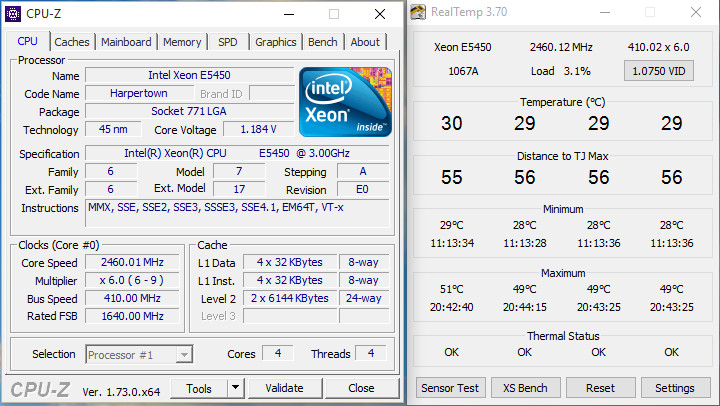The height and width of the screenshot is (406, 720).
Task: Open the Memory tab
Action: coord(182,42)
